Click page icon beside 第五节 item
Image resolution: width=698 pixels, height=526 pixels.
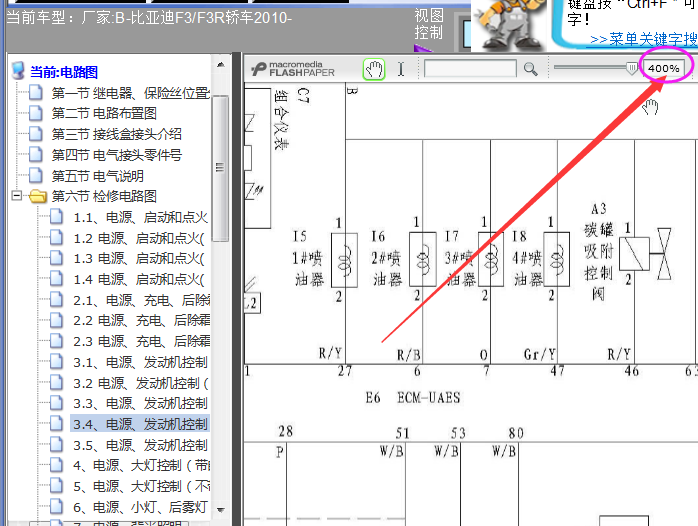coord(36,175)
